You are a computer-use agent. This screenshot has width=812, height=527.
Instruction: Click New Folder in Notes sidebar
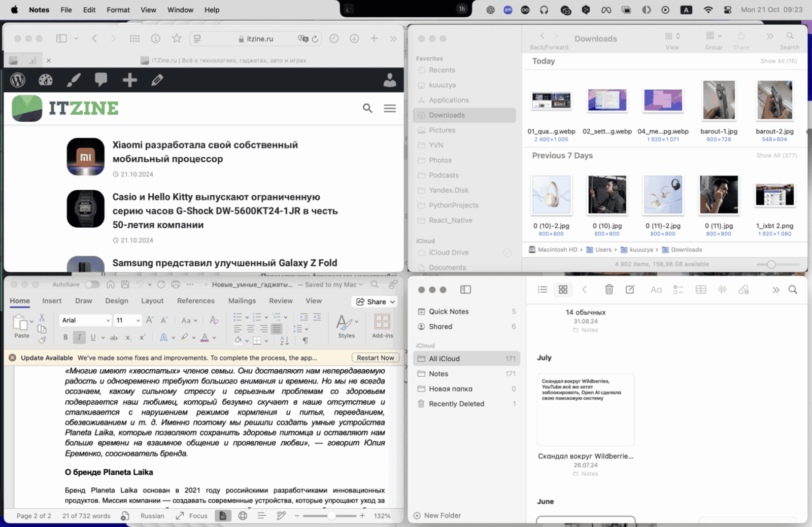point(437,515)
